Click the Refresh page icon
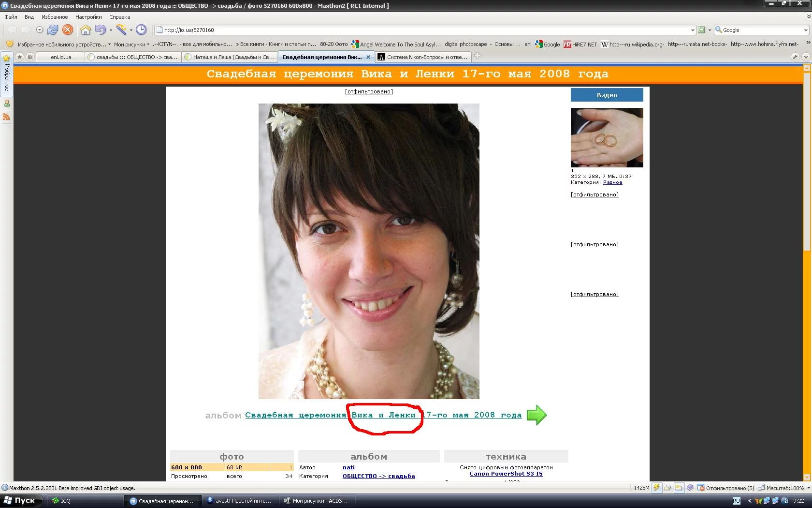 [53, 30]
